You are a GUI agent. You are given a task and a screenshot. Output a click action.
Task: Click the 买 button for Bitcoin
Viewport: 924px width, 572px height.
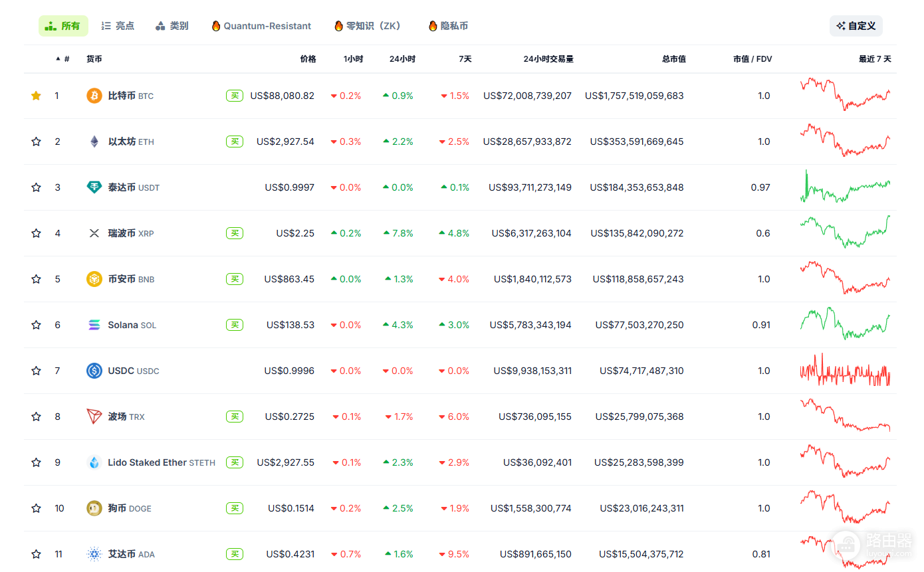[235, 96]
